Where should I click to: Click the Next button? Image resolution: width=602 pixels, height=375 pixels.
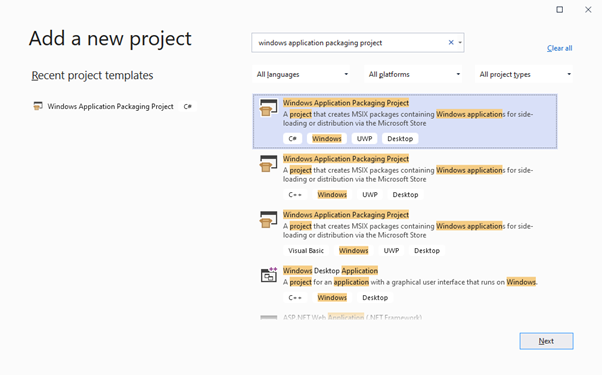coord(546,341)
